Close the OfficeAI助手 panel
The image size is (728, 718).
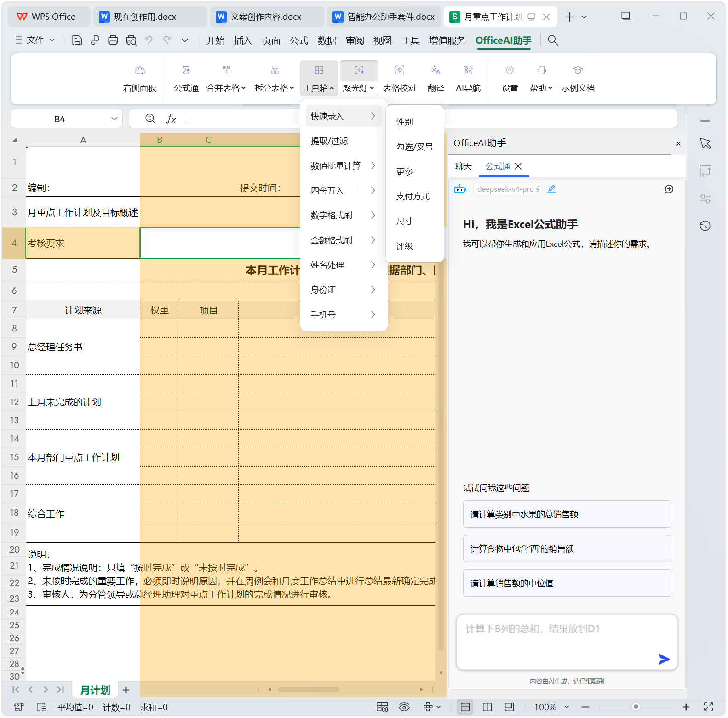point(678,144)
